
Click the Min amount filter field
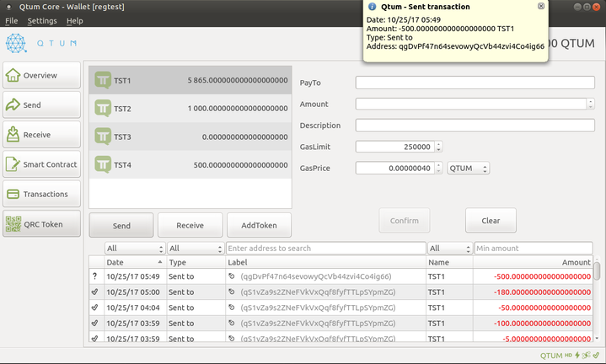pos(534,249)
